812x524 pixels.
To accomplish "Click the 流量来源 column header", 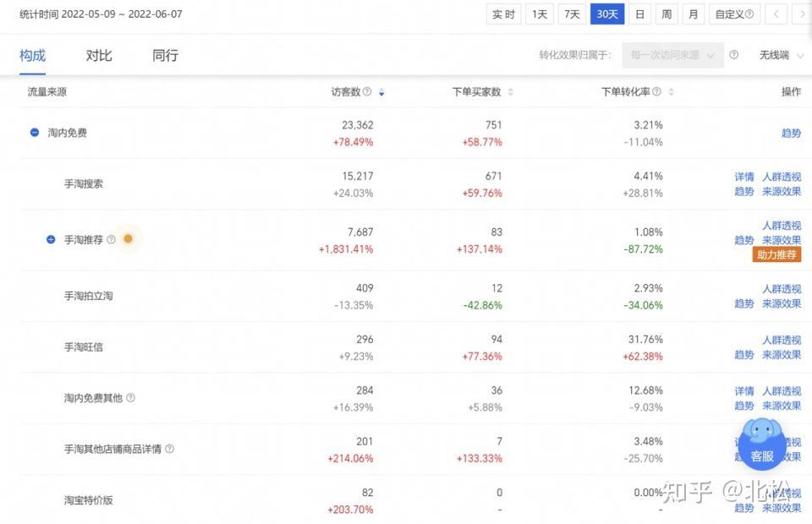I will click(x=47, y=91).
